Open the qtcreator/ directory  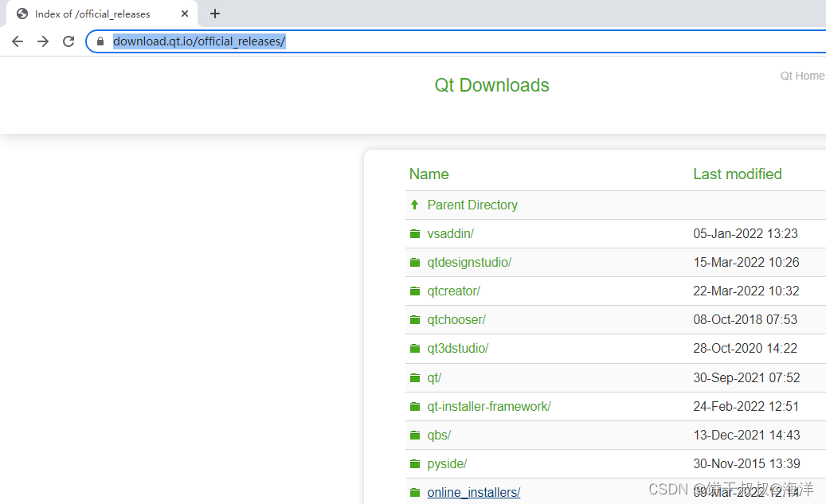[453, 291]
